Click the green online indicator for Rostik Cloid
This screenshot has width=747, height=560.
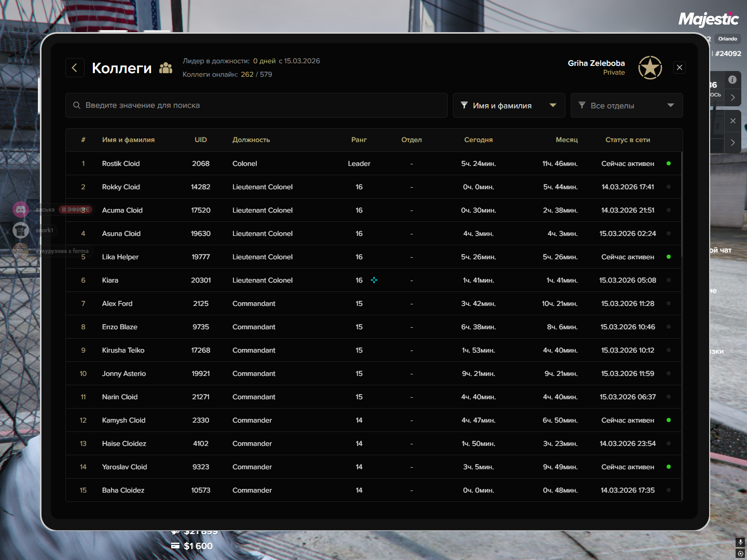(x=669, y=163)
